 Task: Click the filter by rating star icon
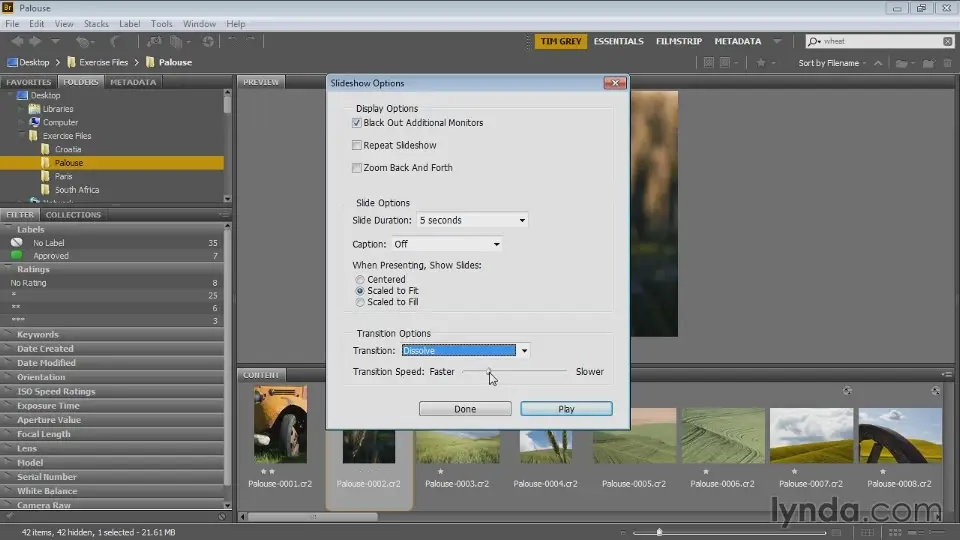pos(762,63)
